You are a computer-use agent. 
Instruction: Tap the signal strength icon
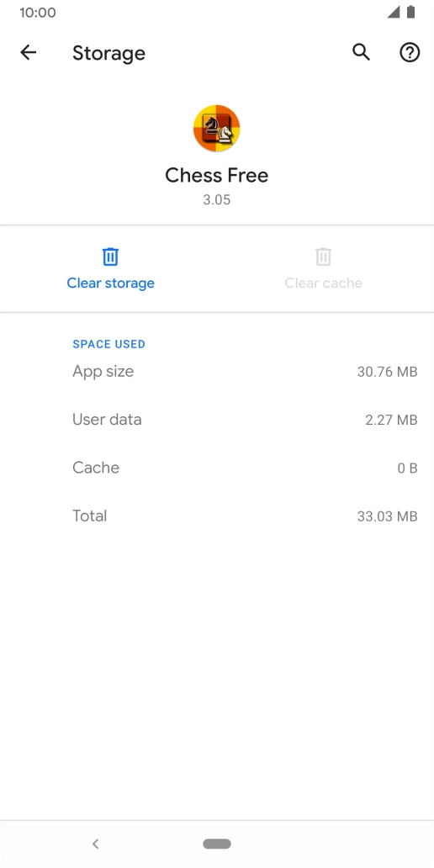pos(394,12)
